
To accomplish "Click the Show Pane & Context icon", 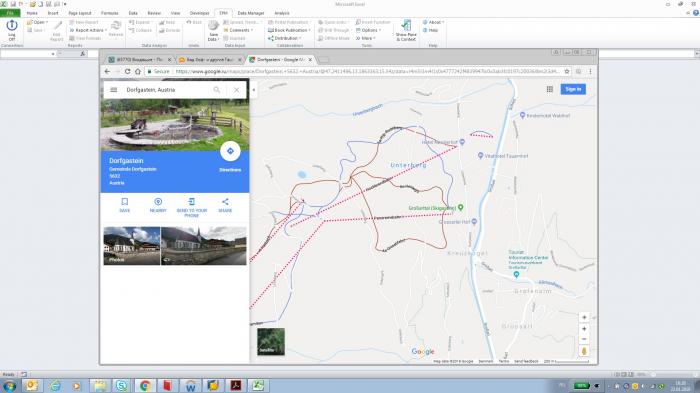I will [x=406, y=30].
